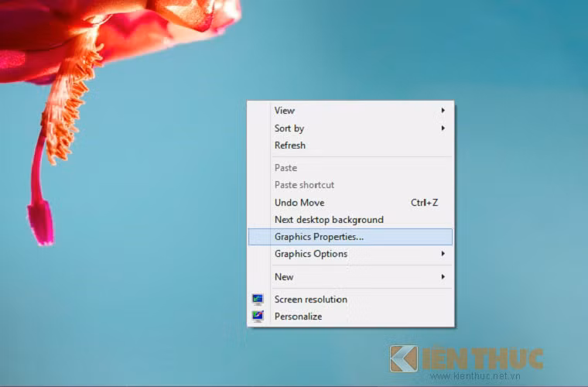Open the View submenu
Image resolution: width=588 pixels, height=387 pixels.
pyautogui.click(x=350, y=111)
